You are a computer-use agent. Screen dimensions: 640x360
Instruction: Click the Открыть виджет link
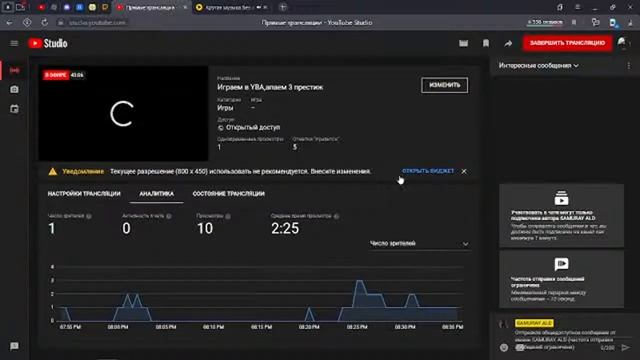pos(428,171)
